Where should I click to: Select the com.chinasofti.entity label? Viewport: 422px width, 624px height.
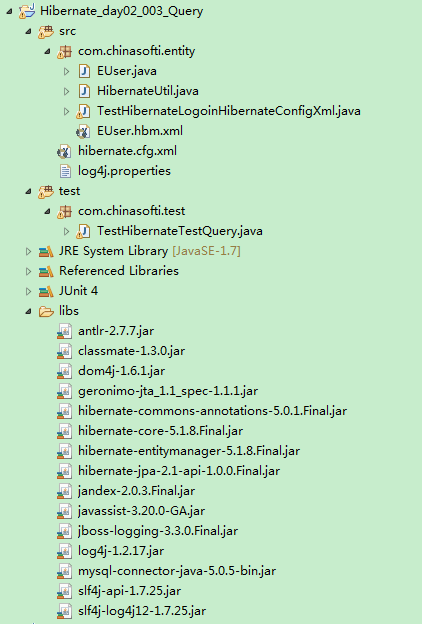pyautogui.click(x=136, y=51)
